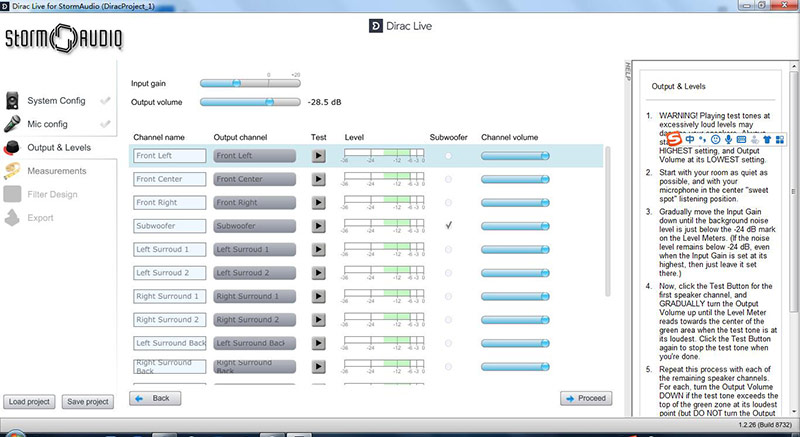Play test tone for Front Right
This screenshot has width=800, height=437.
pos(318,202)
